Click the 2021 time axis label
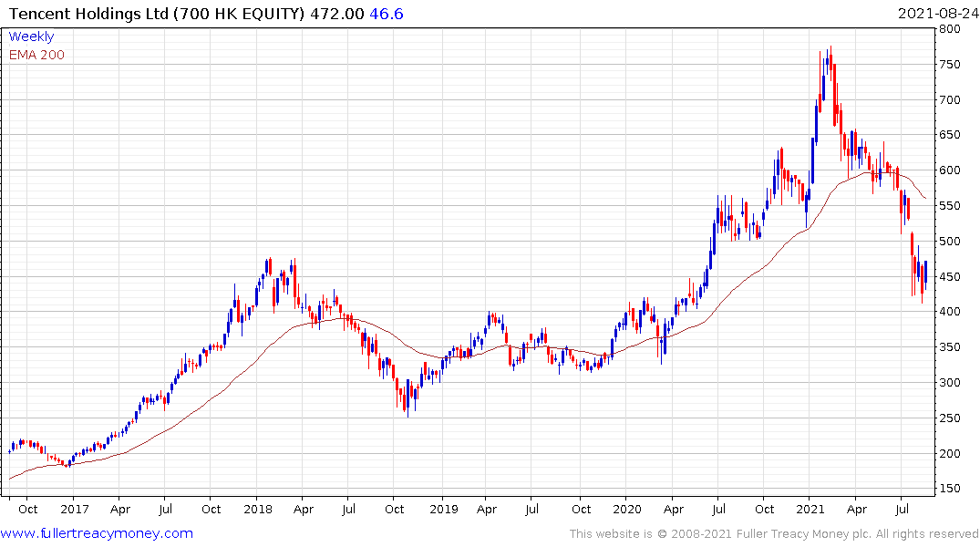The height and width of the screenshot is (547, 980). 810,510
